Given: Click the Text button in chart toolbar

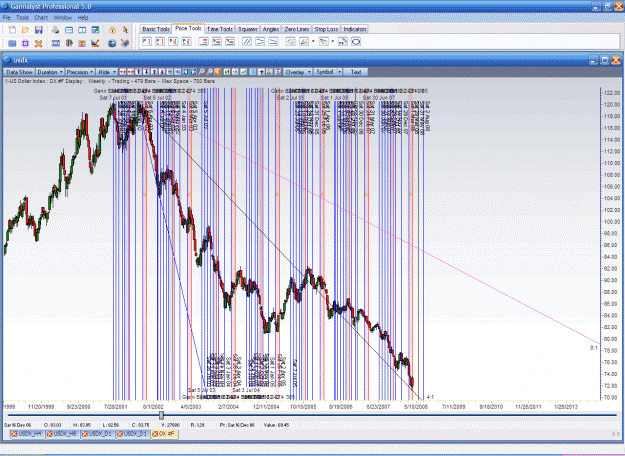Looking at the screenshot, I should pyautogui.click(x=356, y=72).
